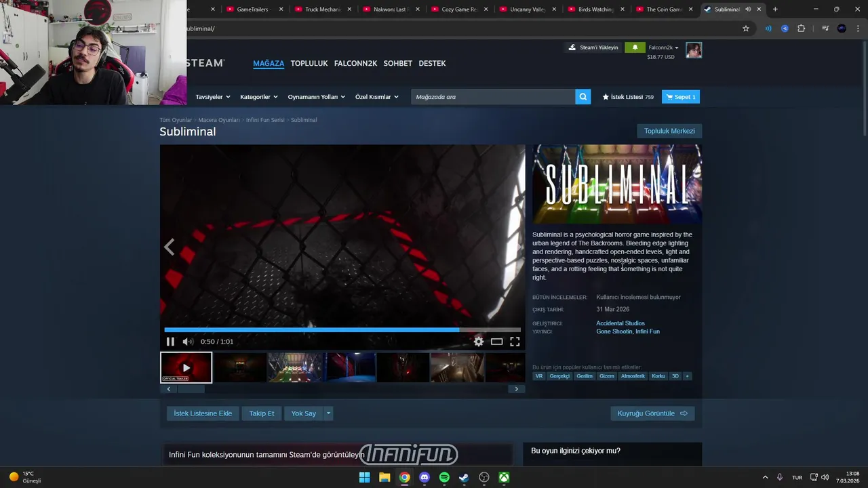The height and width of the screenshot is (488, 868).
Task: Open Windows Start menu
Action: point(364,477)
